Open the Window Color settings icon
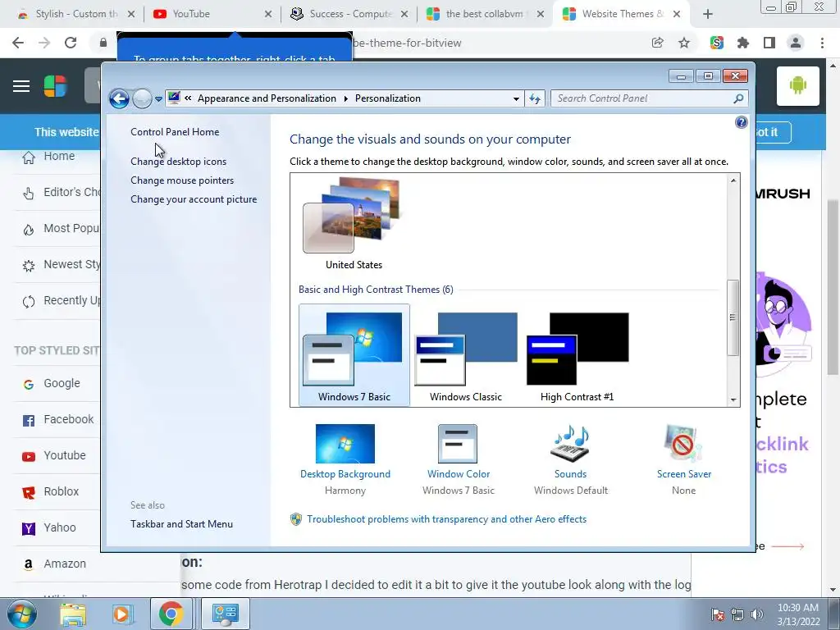 tap(458, 444)
